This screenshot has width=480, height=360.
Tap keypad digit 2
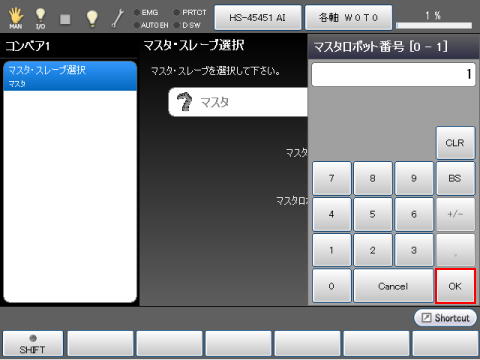click(373, 250)
